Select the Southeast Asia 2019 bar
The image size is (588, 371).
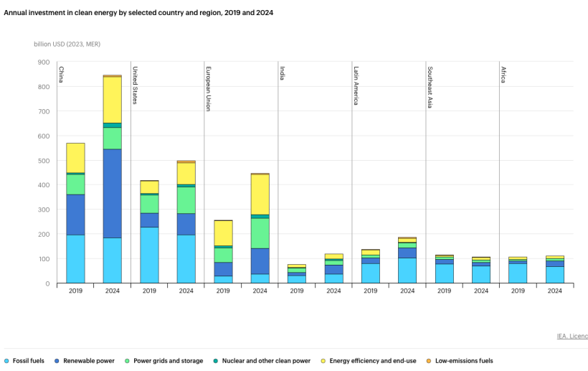tap(445, 269)
